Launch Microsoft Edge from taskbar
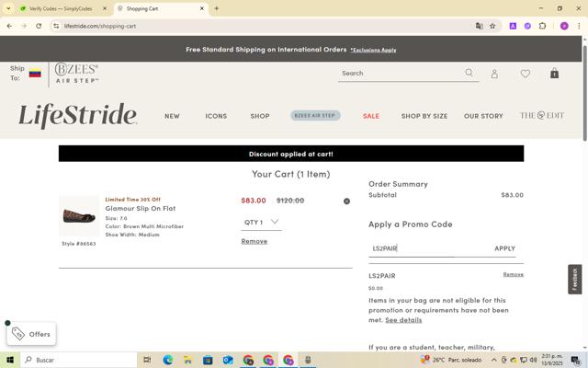Viewport: 588px width, 368px height. point(167,360)
